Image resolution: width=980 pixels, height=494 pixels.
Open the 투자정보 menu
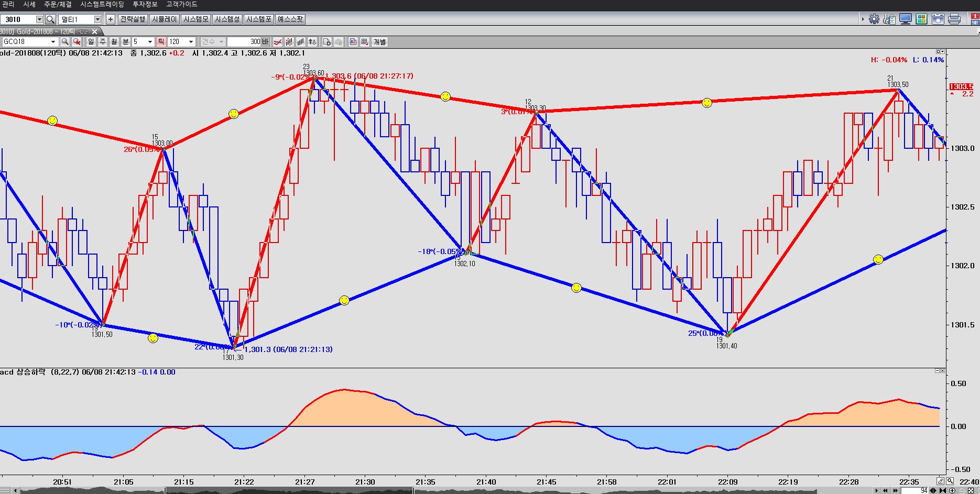click(x=145, y=4)
